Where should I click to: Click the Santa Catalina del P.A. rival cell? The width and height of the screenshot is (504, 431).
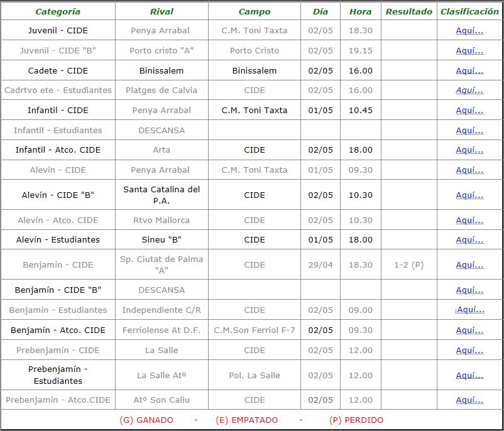[162, 195]
